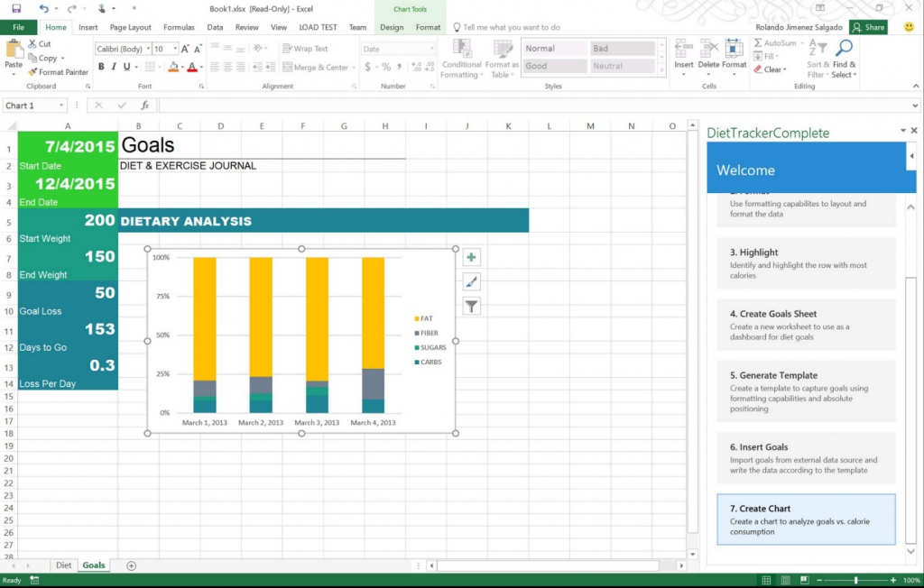The height and width of the screenshot is (588, 924).
Task: Click the Chart Elements plus button
Action: point(471,257)
